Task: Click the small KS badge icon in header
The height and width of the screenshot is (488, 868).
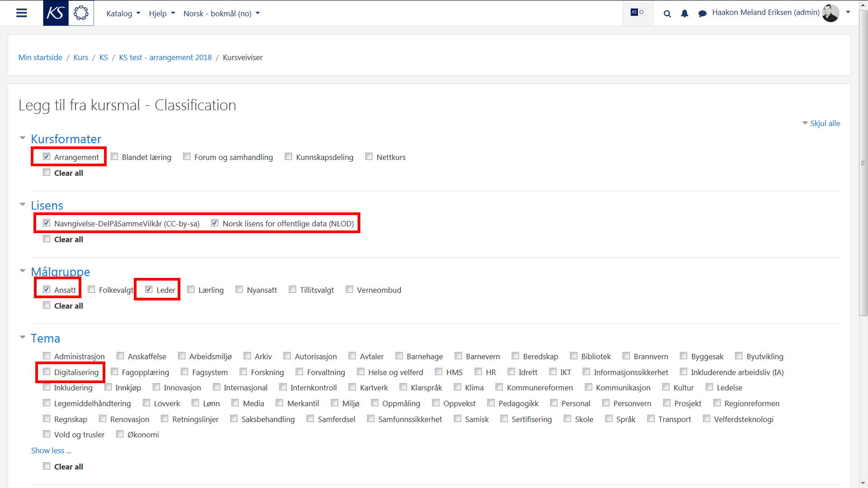Action: [x=637, y=13]
